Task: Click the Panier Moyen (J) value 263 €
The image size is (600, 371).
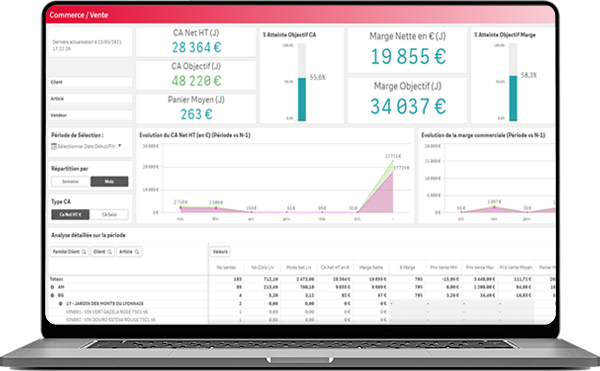Action: [196, 114]
